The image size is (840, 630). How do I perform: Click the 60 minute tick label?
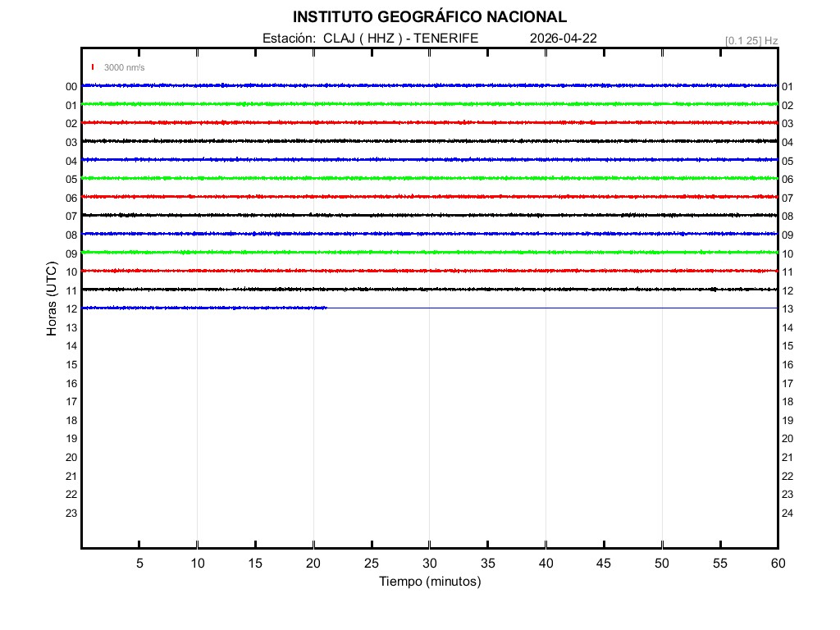[777, 563]
